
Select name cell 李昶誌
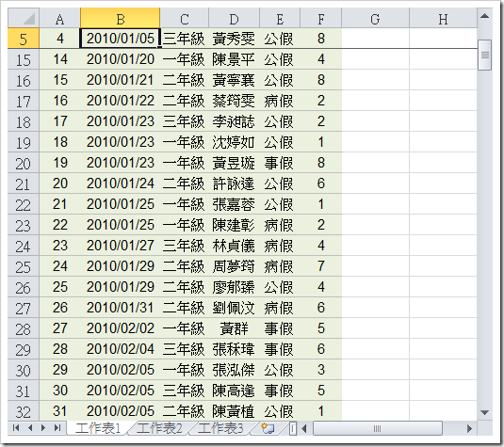pyautogui.click(x=234, y=121)
